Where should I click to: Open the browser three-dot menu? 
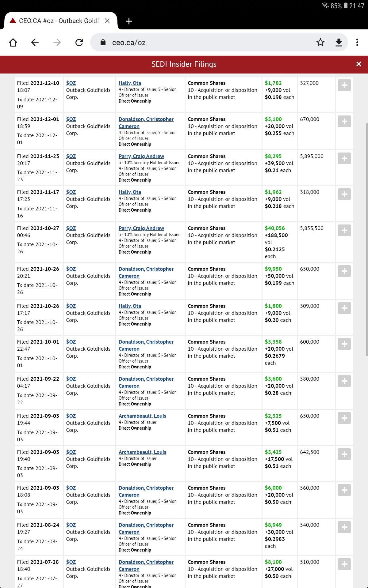point(357,42)
